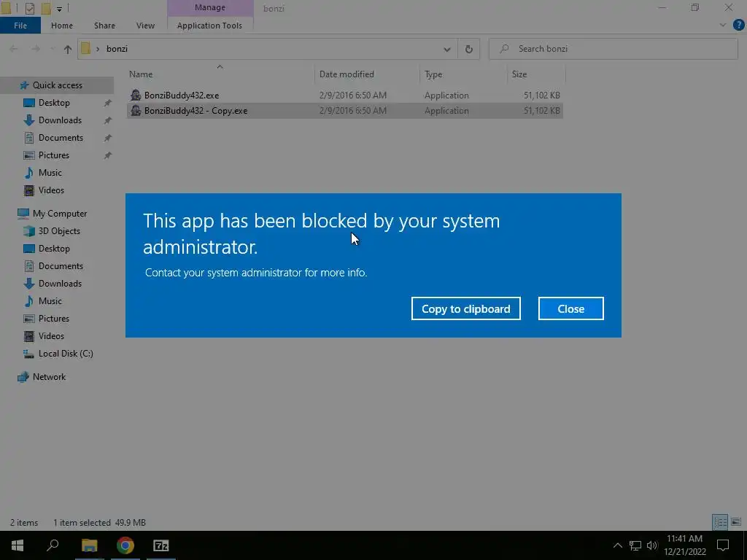Click Properties quick access toolbar icon
The width and height of the screenshot is (747, 560).
pyautogui.click(x=29, y=8)
